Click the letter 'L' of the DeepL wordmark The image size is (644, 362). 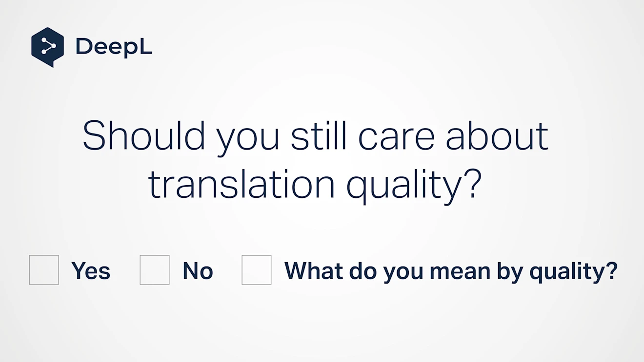146,47
